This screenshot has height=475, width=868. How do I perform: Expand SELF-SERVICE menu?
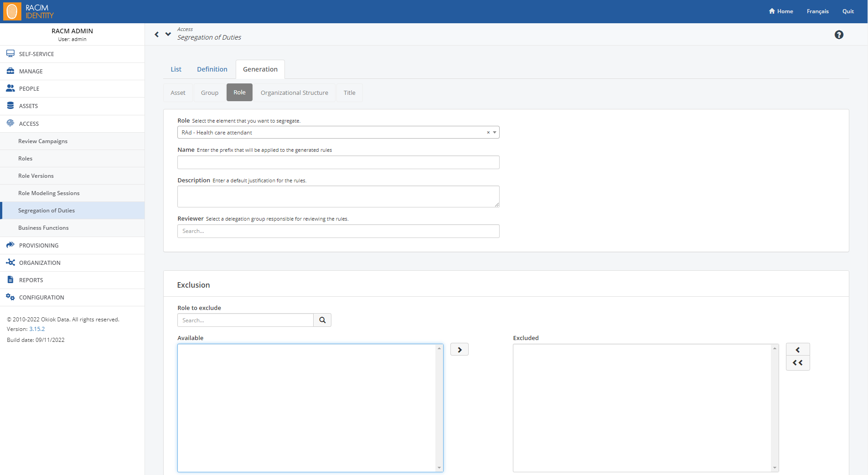click(x=72, y=54)
